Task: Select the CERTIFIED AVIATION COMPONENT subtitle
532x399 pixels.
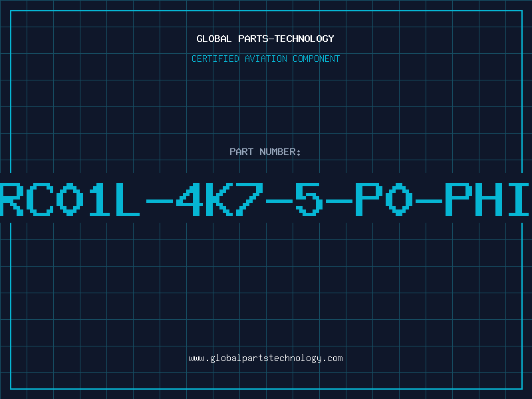Action: [265, 59]
